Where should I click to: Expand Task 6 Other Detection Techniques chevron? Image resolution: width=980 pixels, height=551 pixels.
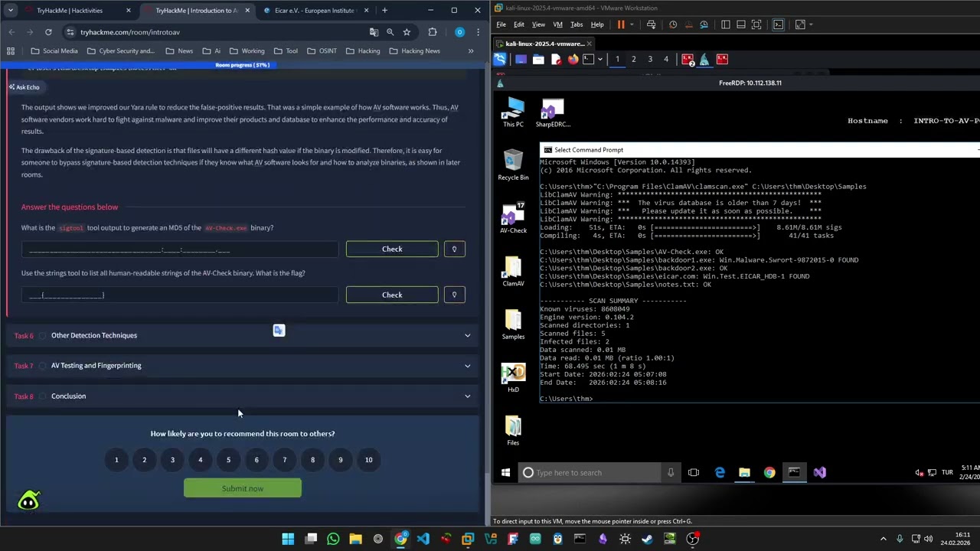467,335
